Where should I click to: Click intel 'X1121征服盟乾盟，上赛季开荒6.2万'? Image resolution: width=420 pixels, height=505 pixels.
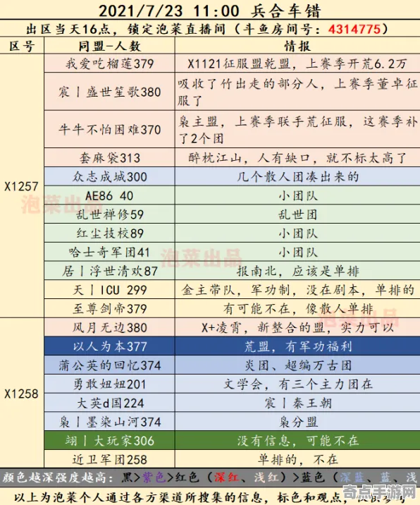tap(297, 63)
